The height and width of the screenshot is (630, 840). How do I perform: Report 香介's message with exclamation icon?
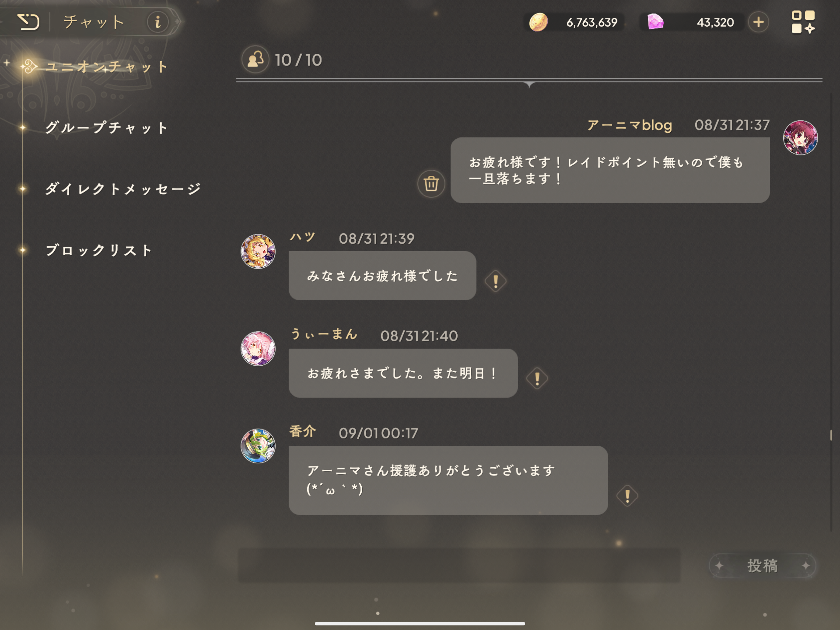coord(627,496)
